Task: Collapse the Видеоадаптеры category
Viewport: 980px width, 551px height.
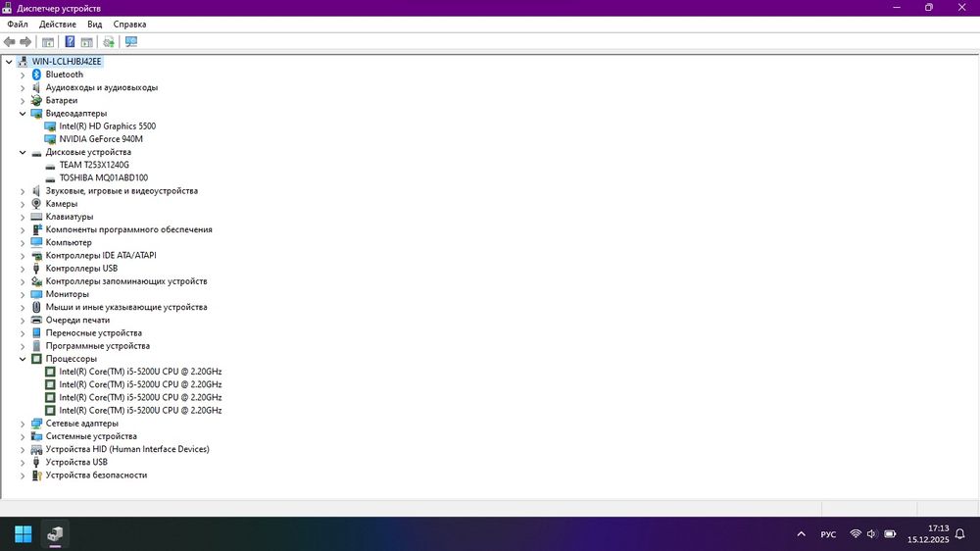Action: [x=23, y=114]
